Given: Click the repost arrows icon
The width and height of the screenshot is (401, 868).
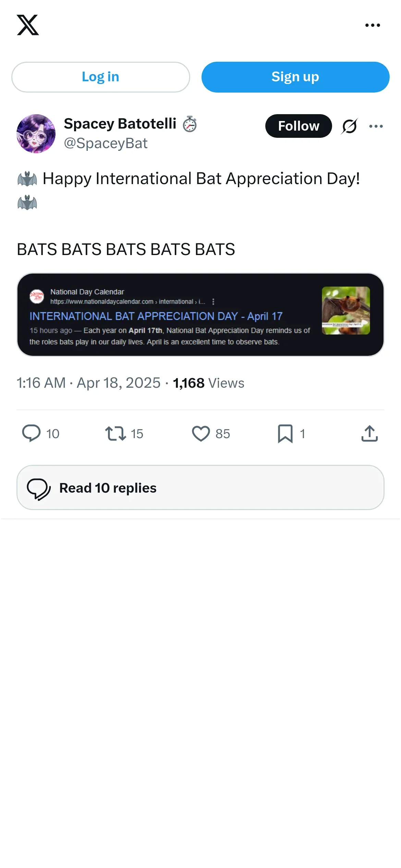Looking at the screenshot, I should [116, 433].
